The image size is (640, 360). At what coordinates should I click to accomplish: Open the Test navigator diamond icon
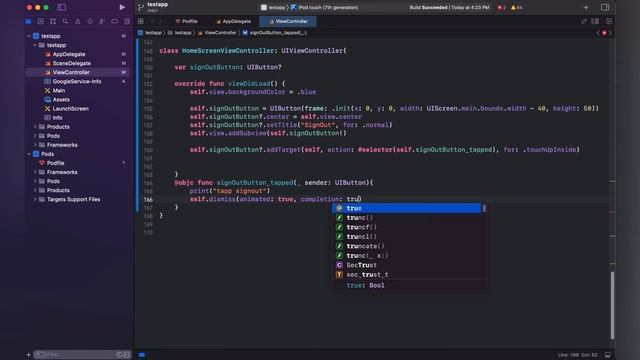click(x=90, y=21)
